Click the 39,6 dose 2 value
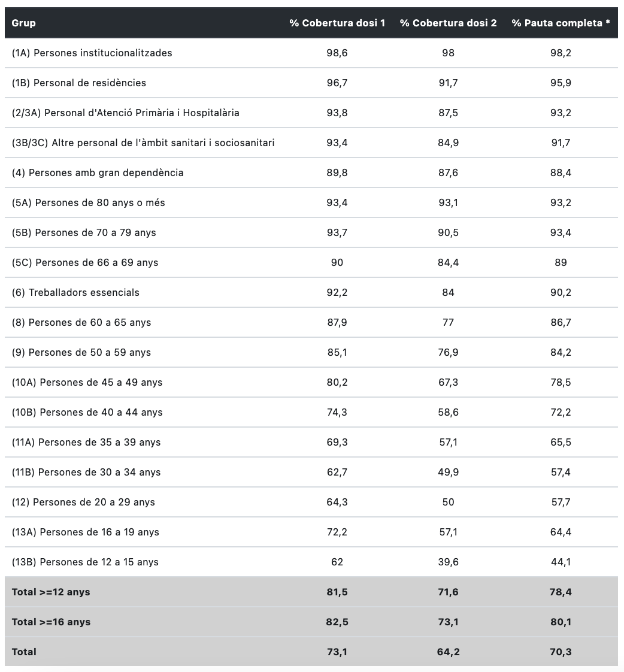 coord(449,562)
